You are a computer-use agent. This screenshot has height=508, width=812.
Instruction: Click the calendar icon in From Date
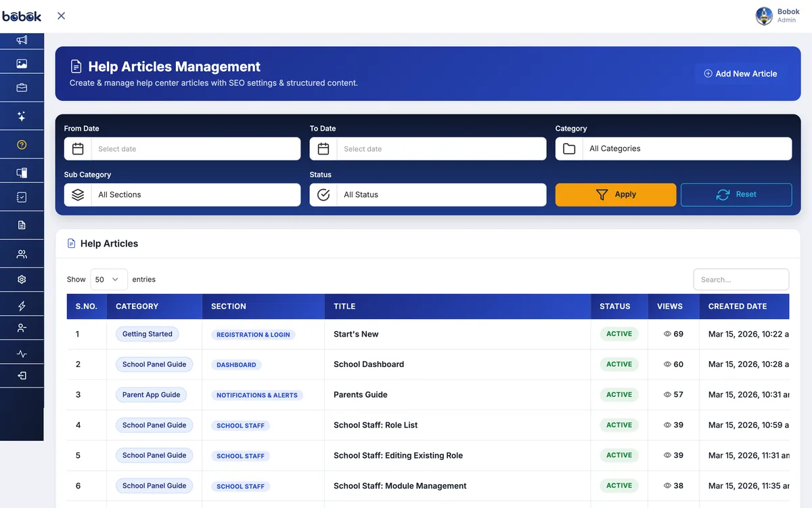(78, 149)
